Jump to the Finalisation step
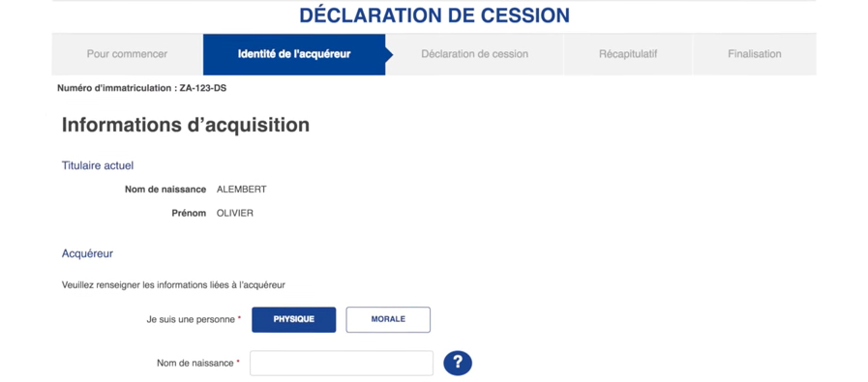The height and width of the screenshot is (382, 868). 755,54
